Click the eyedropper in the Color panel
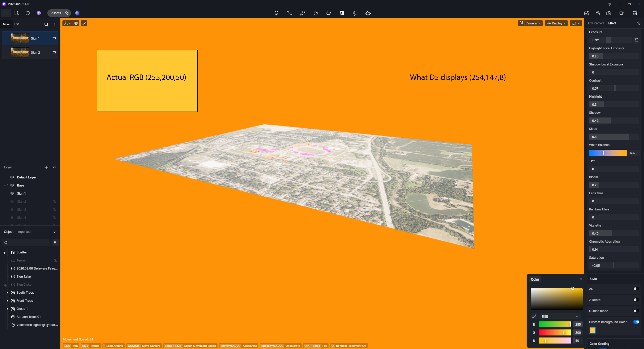Image resolution: width=644 pixels, height=349 pixels. 534,316
